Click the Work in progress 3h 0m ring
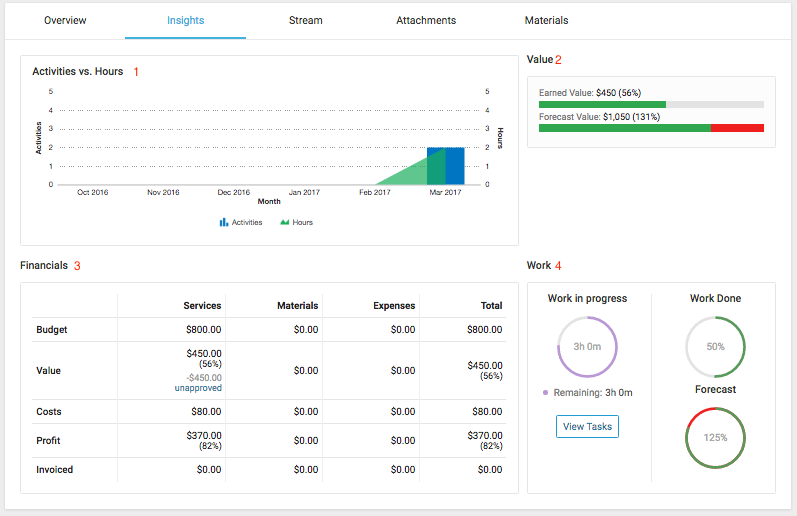This screenshot has height=516, width=797. click(x=587, y=347)
